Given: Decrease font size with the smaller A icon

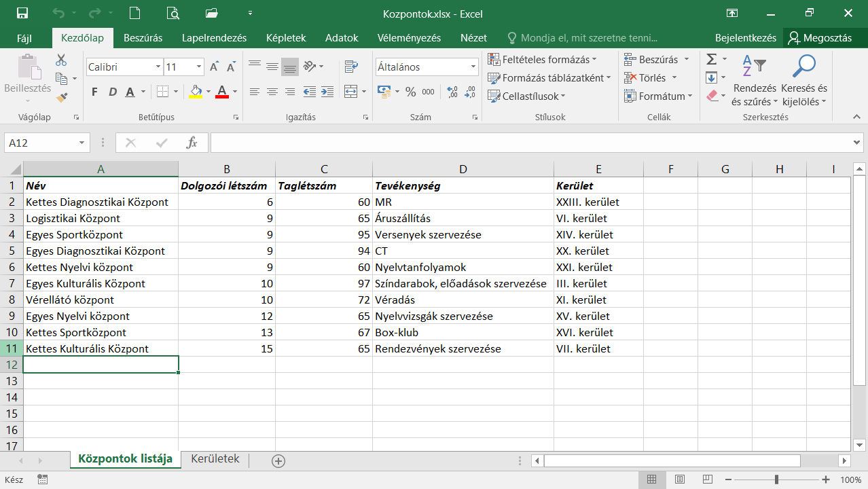Looking at the screenshot, I should [231, 67].
